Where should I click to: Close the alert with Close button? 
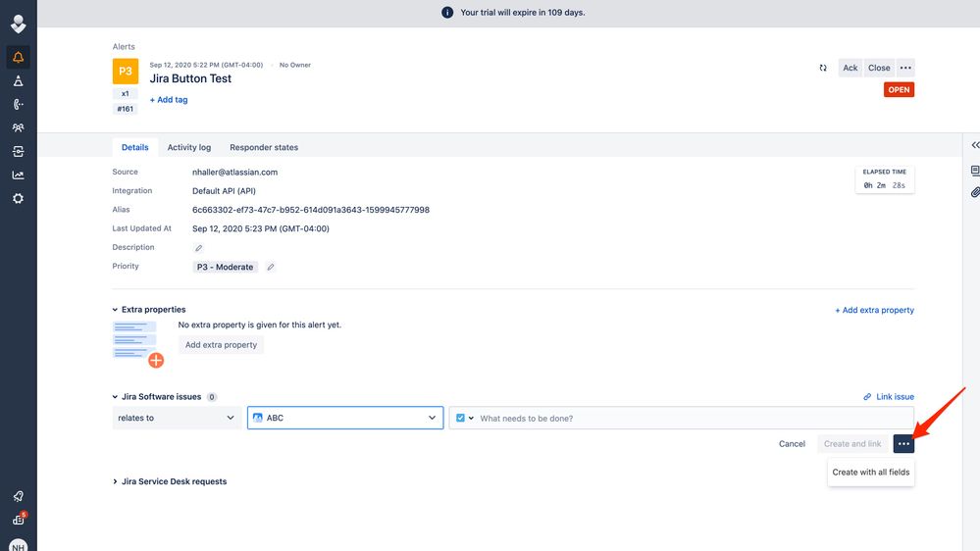pos(879,68)
